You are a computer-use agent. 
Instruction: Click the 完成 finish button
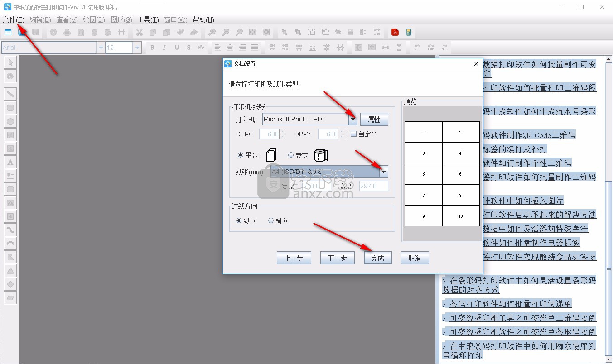point(377,258)
